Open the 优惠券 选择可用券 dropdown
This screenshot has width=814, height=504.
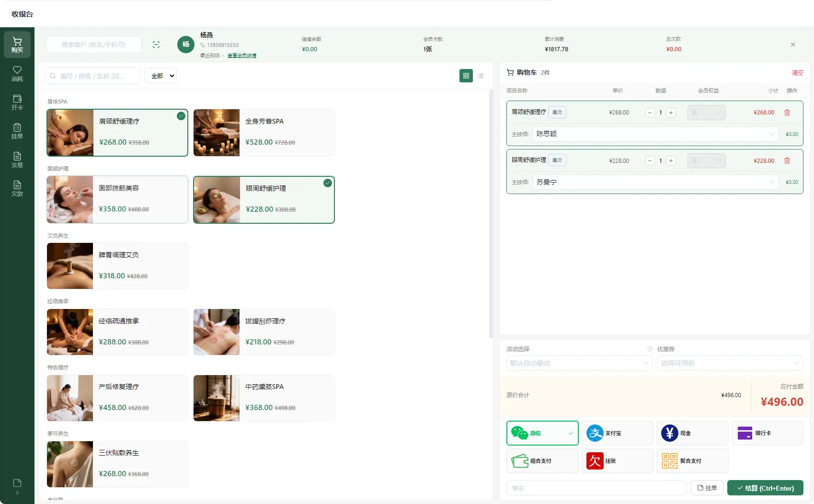[730, 363]
